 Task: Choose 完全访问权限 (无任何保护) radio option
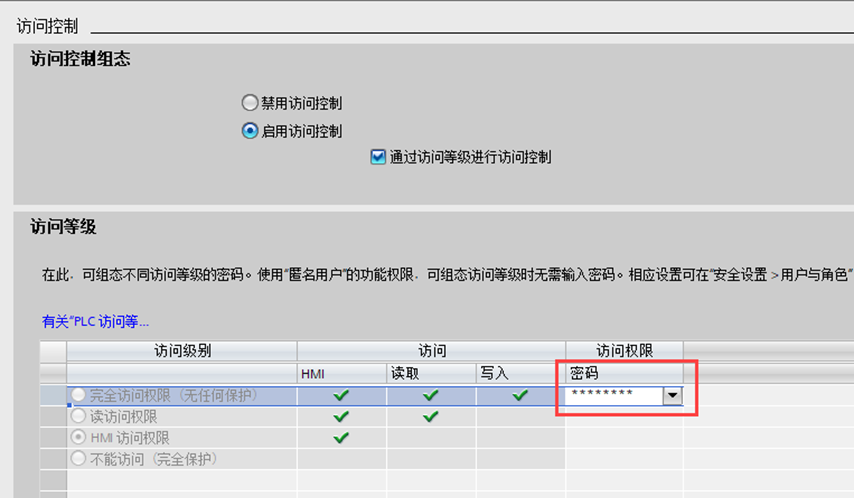coord(79,396)
